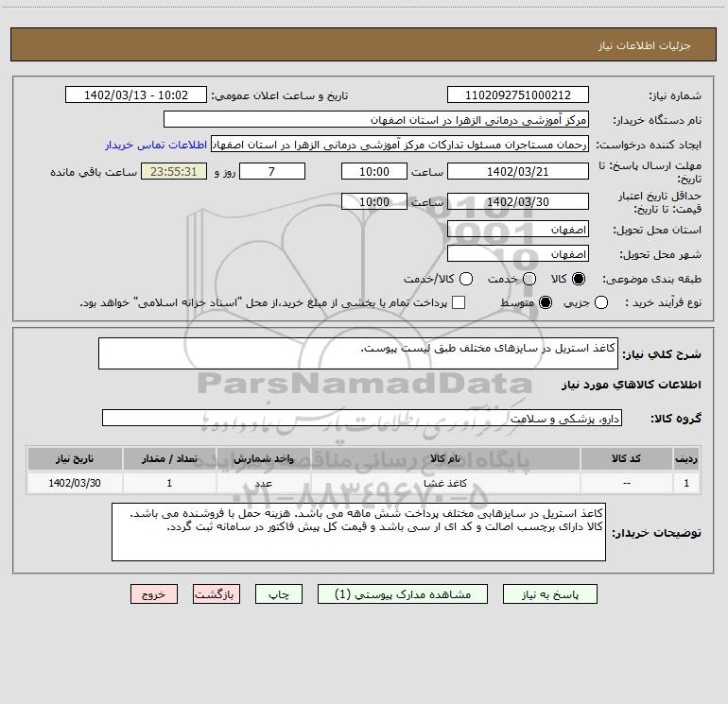The image size is (728, 704).
Task: Click price validity date 1402/03/30 field
Action: (x=518, y=201)
